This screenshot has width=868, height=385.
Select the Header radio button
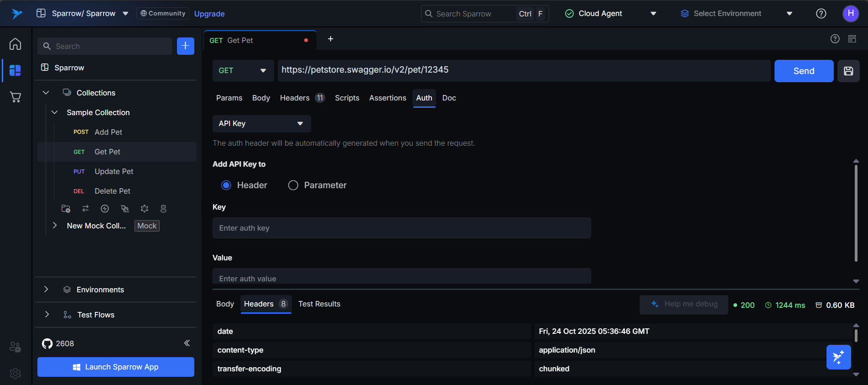pyautogui.click(x=226, y=185)
